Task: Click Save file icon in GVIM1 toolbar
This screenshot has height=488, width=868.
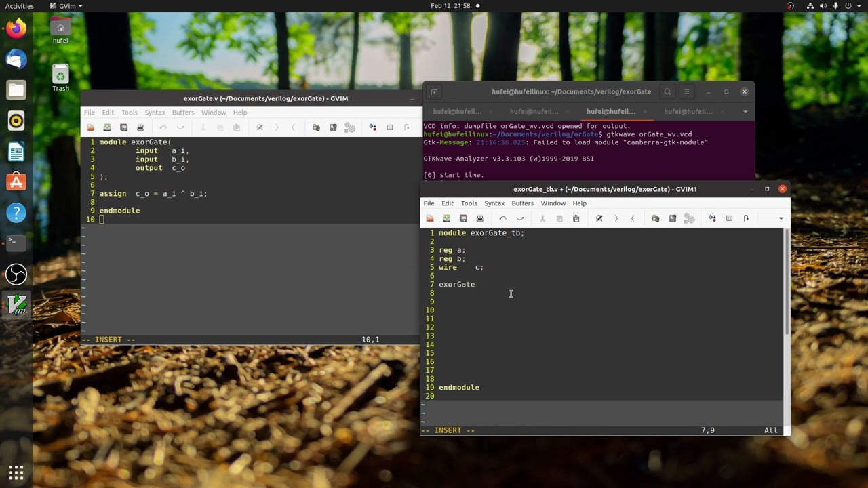Action: click(x=446, y=218)
